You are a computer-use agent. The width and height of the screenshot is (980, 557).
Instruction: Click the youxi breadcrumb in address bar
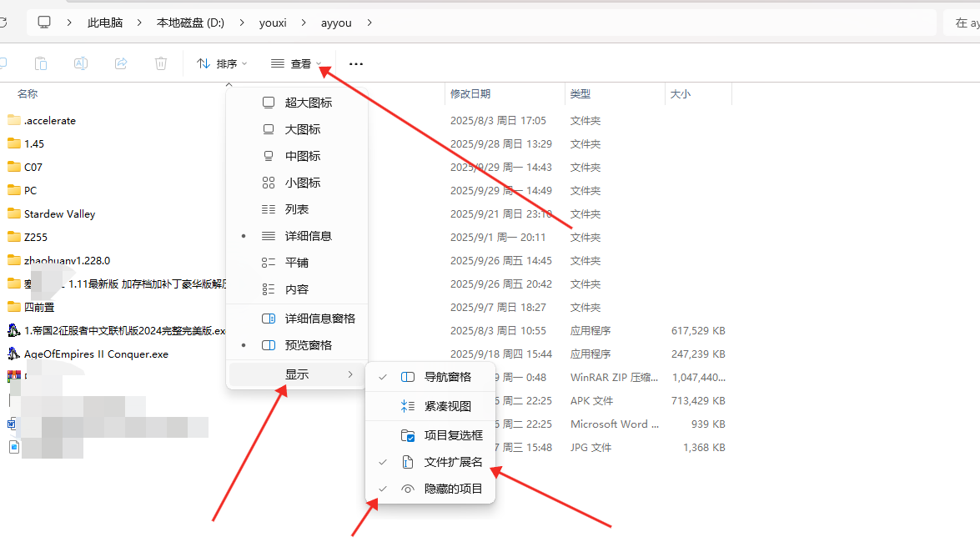tap(273, 23)
